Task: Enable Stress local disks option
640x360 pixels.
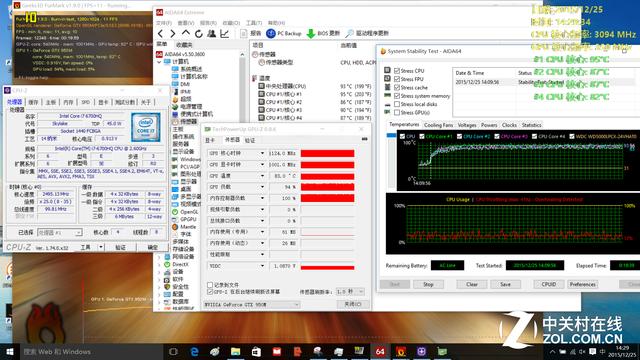Action: click(x=397, y=104)
